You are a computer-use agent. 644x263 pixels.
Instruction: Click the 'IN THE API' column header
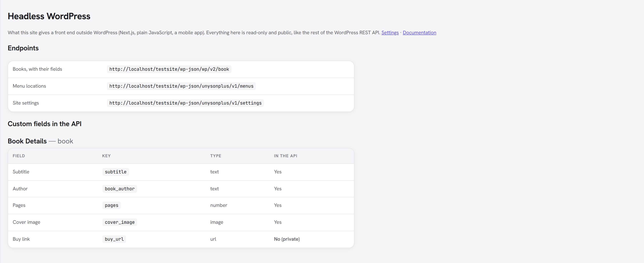[x=285, y=156]
